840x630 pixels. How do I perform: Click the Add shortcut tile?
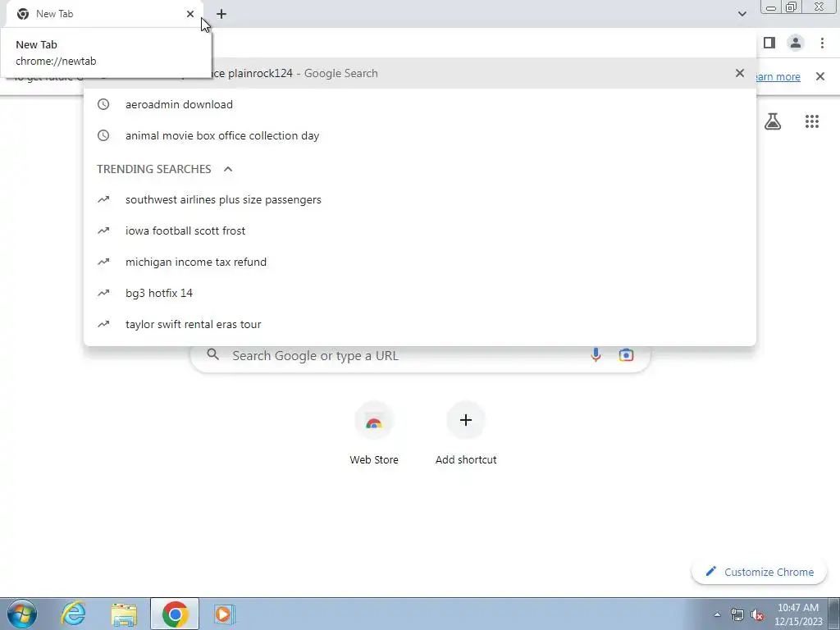tap(466, 434)
